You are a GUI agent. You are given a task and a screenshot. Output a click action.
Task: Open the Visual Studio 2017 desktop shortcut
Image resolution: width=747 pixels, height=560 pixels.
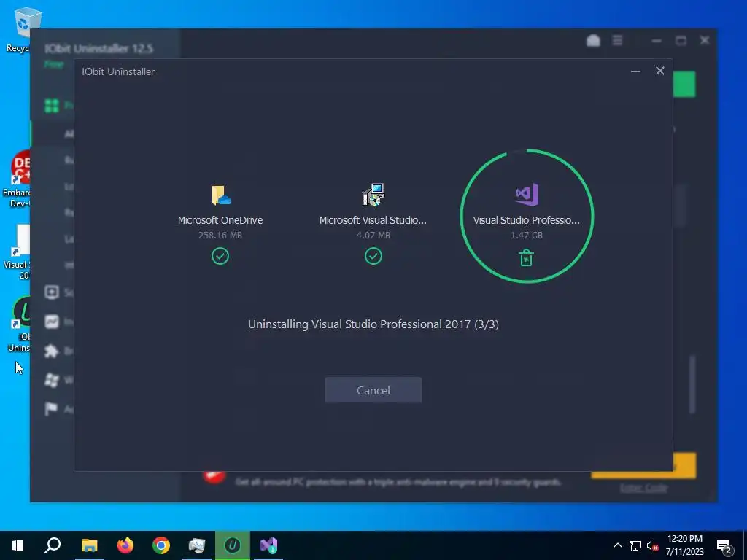click(x=18, y=252)
